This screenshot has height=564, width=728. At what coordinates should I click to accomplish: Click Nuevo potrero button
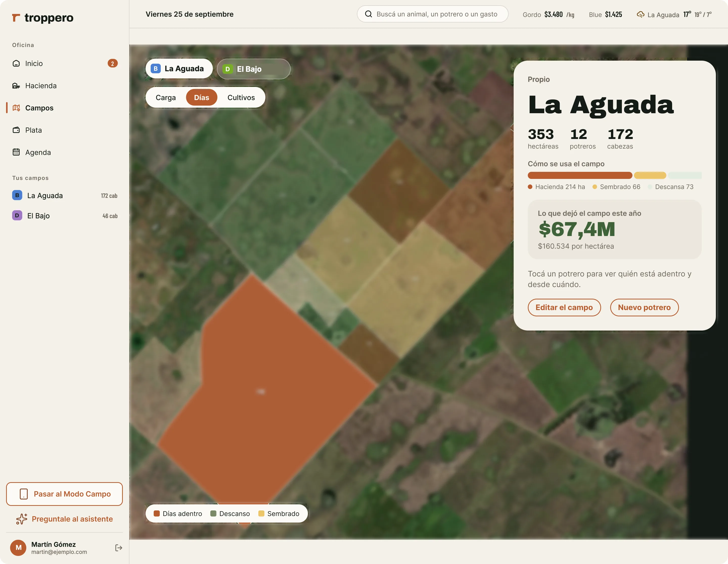[x=644, y=308]
